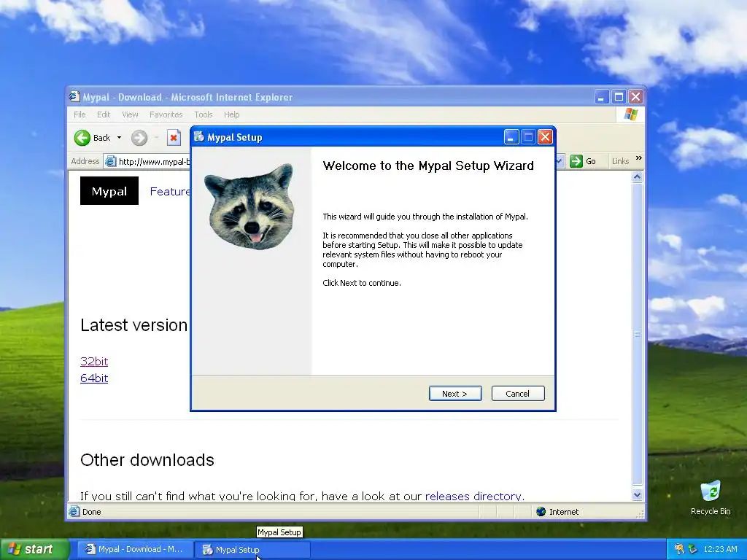The height and width of the screenshot is (560, 747).
Task: Click the Windows flag logo in IE toolbar
Action: point(630,114)
